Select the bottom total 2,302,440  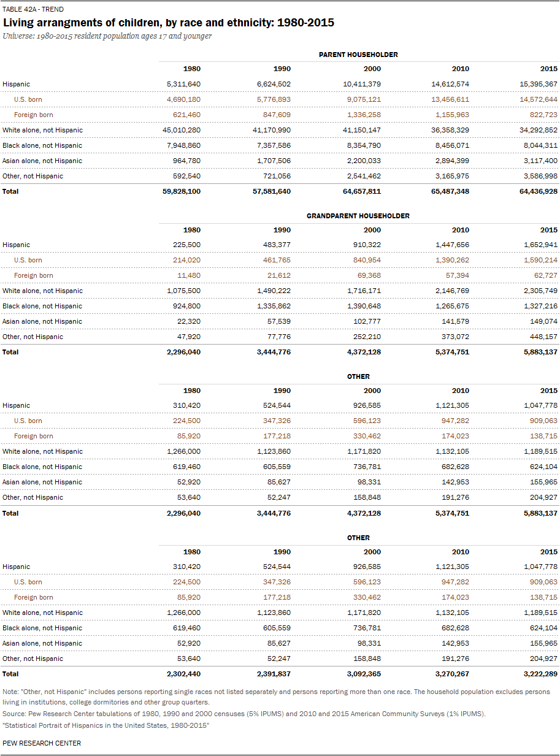click(x=178, y=674)
